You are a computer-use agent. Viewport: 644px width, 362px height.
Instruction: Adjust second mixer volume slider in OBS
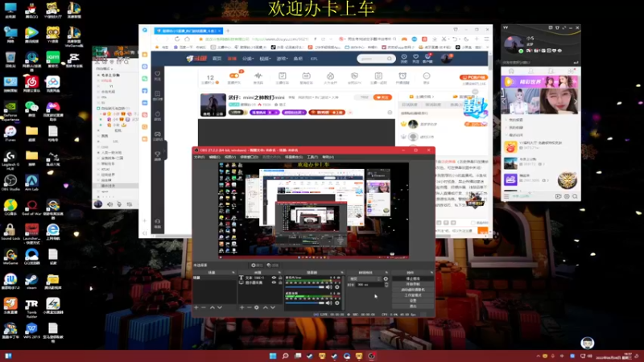[x=305, y=303]
